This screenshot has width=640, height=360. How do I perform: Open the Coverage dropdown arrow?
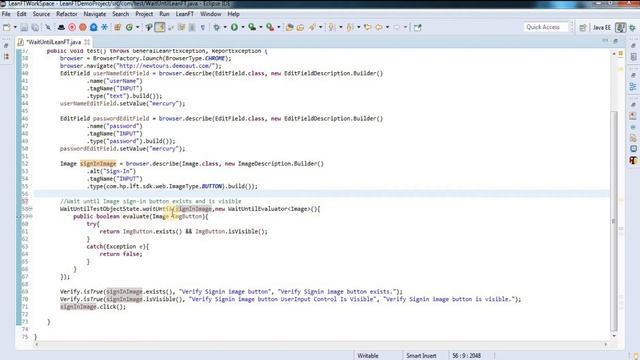click(x=260, y=27)
